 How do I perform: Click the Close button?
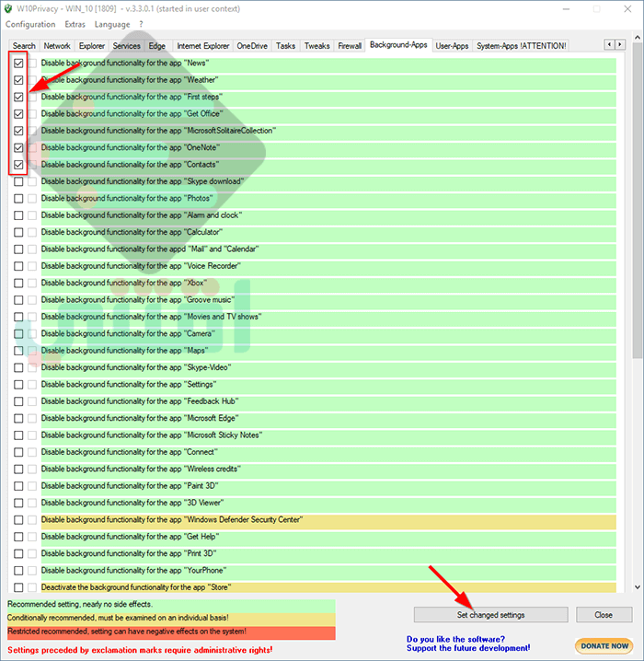[604, 615]
